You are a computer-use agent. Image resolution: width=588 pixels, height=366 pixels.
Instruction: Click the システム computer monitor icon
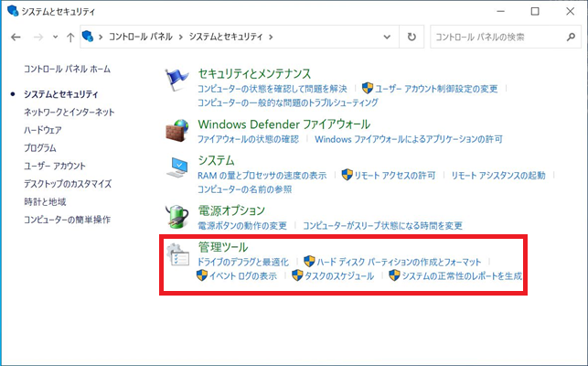tap(177, 167)
